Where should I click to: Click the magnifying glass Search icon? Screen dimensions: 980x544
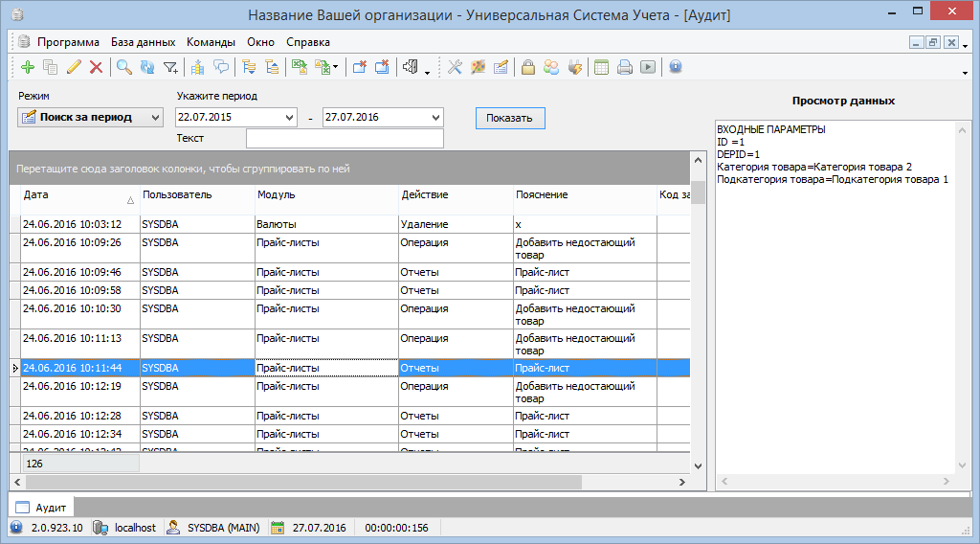123,67
